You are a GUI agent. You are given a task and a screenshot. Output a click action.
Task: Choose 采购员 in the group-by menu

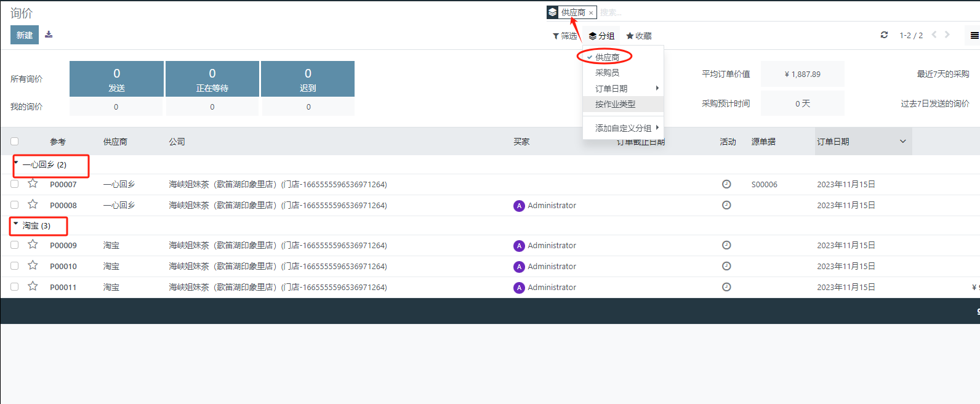[607, 73]
